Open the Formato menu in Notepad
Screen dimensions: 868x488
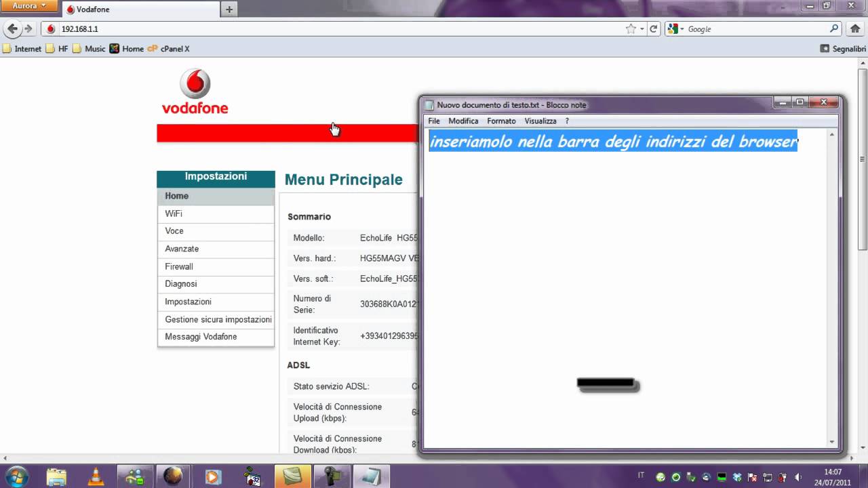tap(501, 121)
